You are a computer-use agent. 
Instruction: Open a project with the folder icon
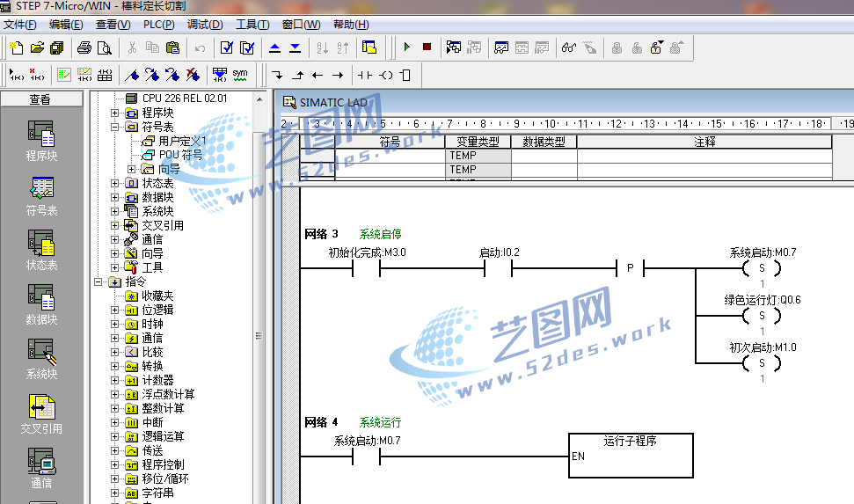(x=37, y=48)
